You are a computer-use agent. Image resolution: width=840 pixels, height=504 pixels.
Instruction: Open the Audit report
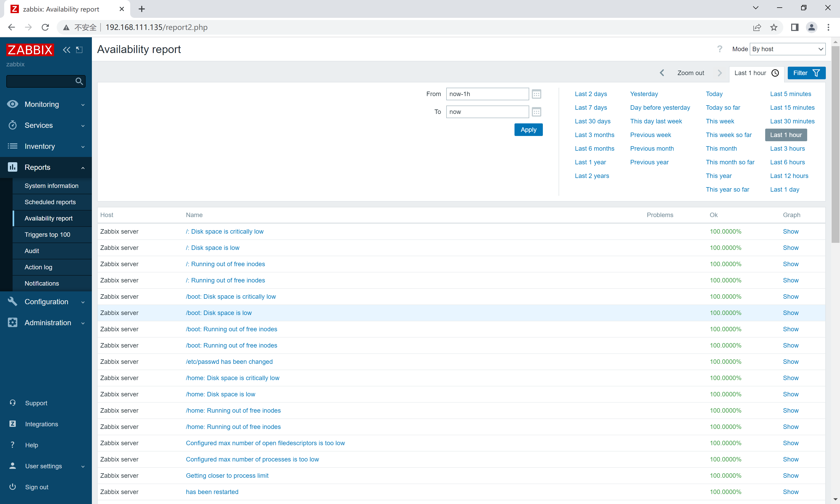pos(31,251)
